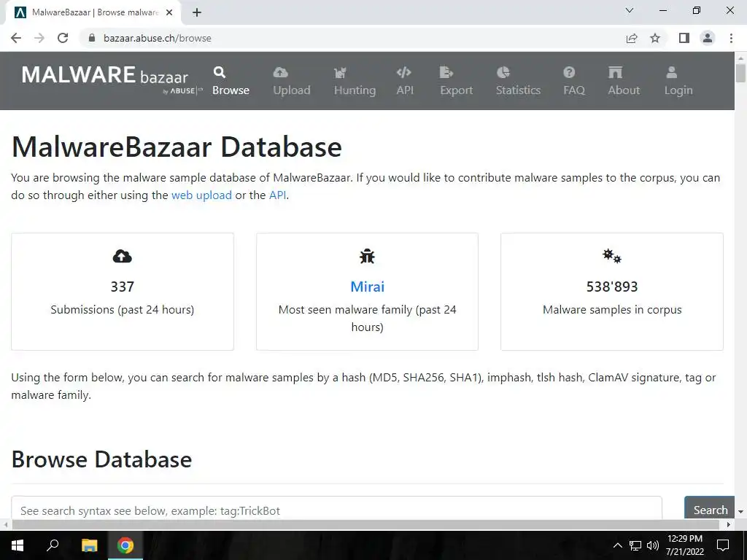Click the Upload cloud icon in navbar
The image size is (747, 560).
tap(281, 72)
